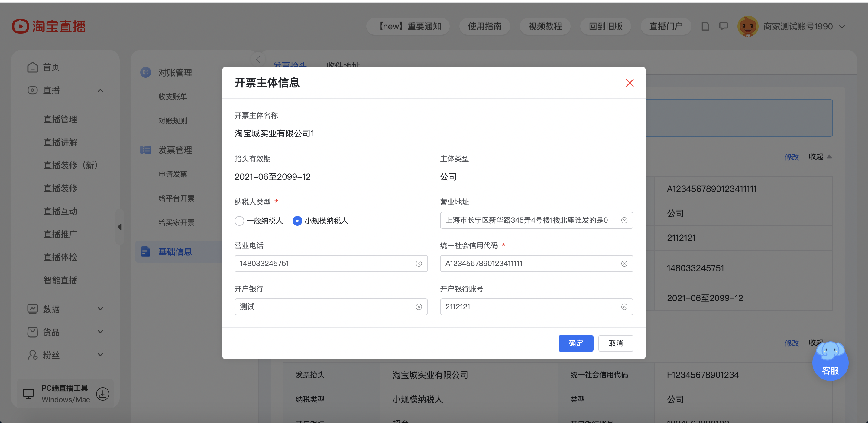Open 给平台开票 in secondary menu
Image resolution: width=868 pixels, height=423 pixels.
pos(176,198)
